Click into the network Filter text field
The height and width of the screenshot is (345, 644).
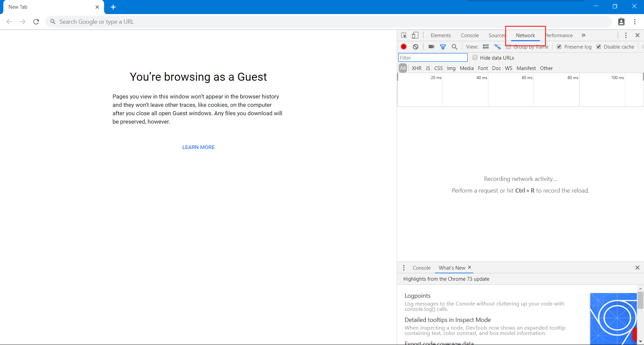point(433,58)
